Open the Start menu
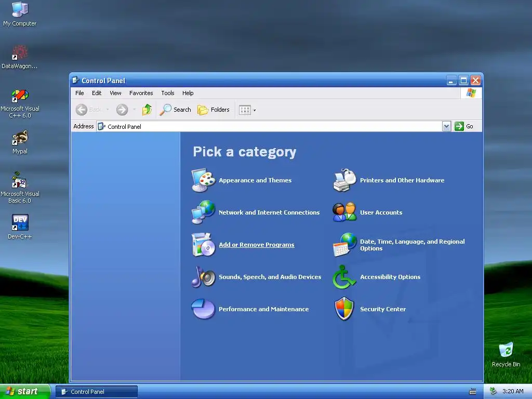The image size is (532, 399). tap(25, 392)
